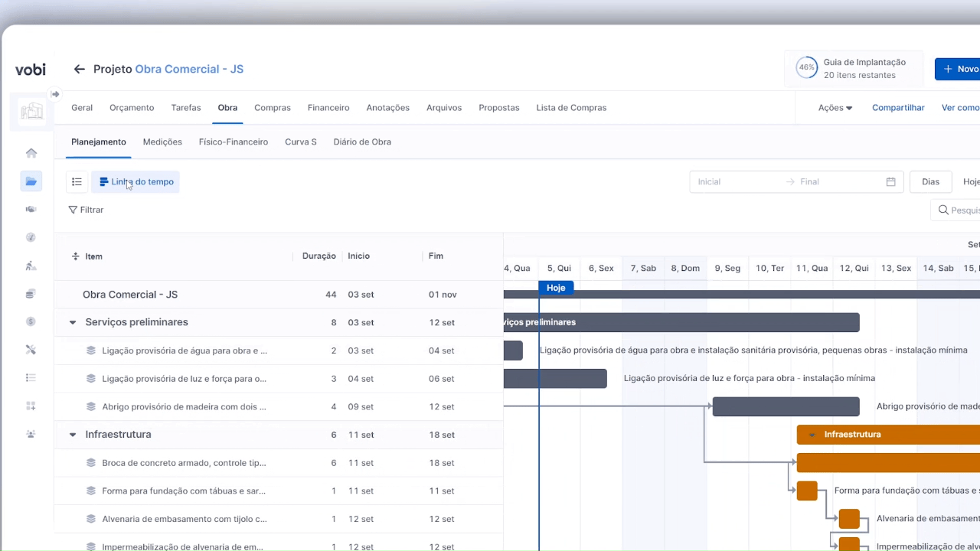Click the team users icon in sidebar
Image resolution: width=980 pixels, height=551 pixels.
[x=31, y=434]
